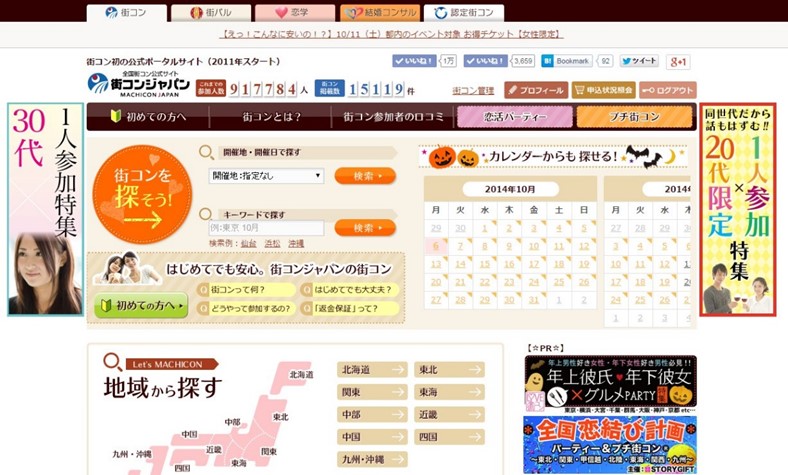Click the ツイート button
788x475 pixels.
coord(639,61)
